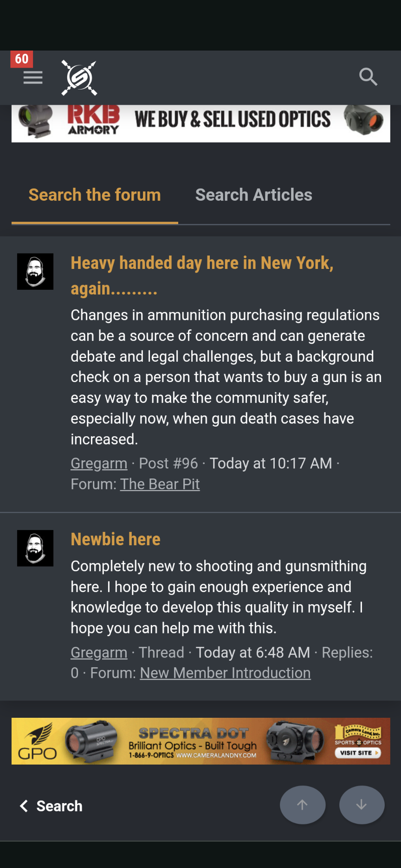This screenshot has height=868, width=401.
Task: Switch to Search the forum tab
Action: click(95, 195)
